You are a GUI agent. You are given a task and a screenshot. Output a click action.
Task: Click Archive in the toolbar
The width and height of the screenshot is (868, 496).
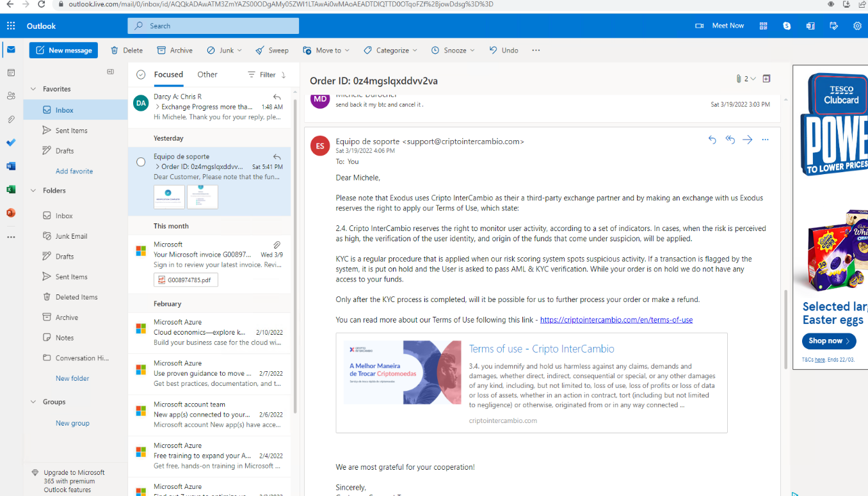coord(175,51)
